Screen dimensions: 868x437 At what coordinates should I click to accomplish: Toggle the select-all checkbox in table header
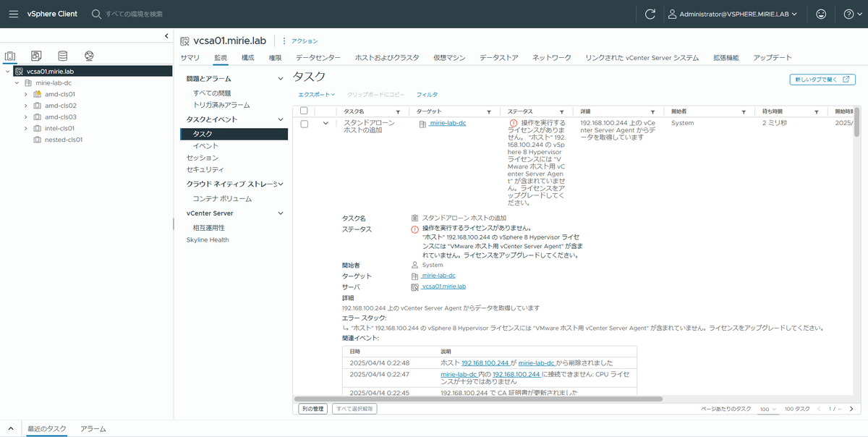[305, 111]
